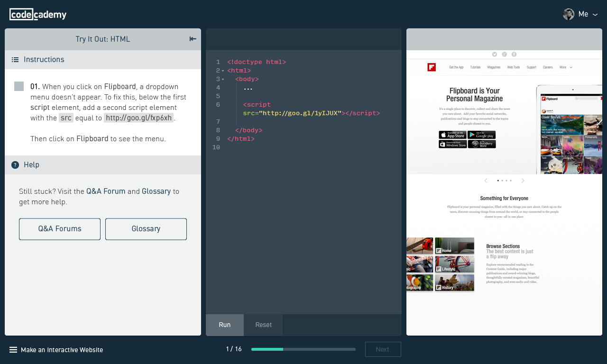
Task: Click the Twitter icon in preview
Action: coord(495,55)
